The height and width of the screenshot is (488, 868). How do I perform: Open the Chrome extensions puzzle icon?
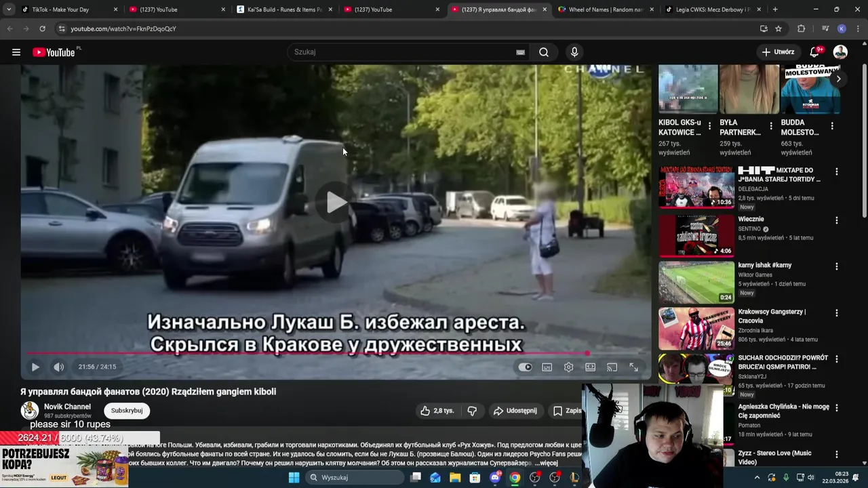click(801, 28)
